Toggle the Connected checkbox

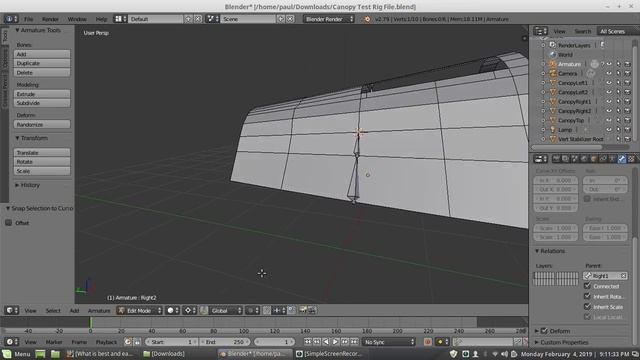coord(587,286)
